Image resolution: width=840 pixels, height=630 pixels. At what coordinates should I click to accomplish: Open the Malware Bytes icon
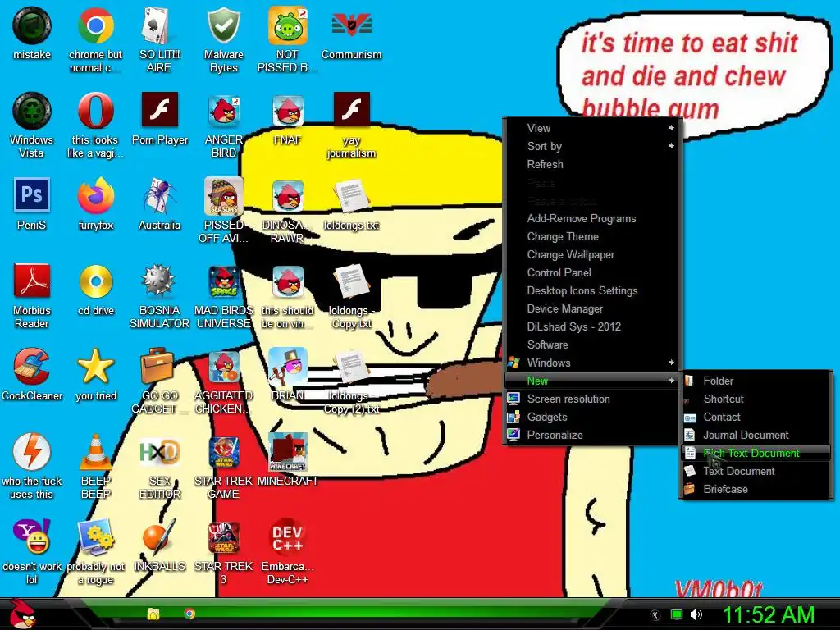pos(223,25)
